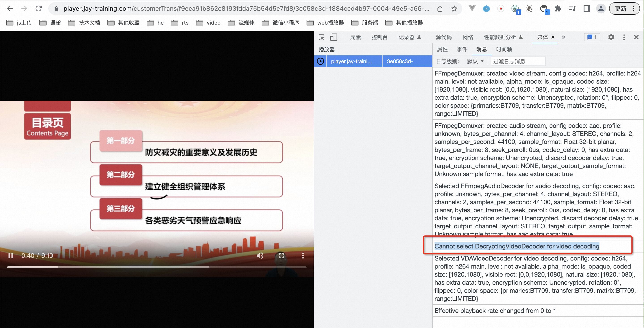This screenshot has height=328, width=644.
Task: Click the red dot recorder extension
Action: coord(501,9)
